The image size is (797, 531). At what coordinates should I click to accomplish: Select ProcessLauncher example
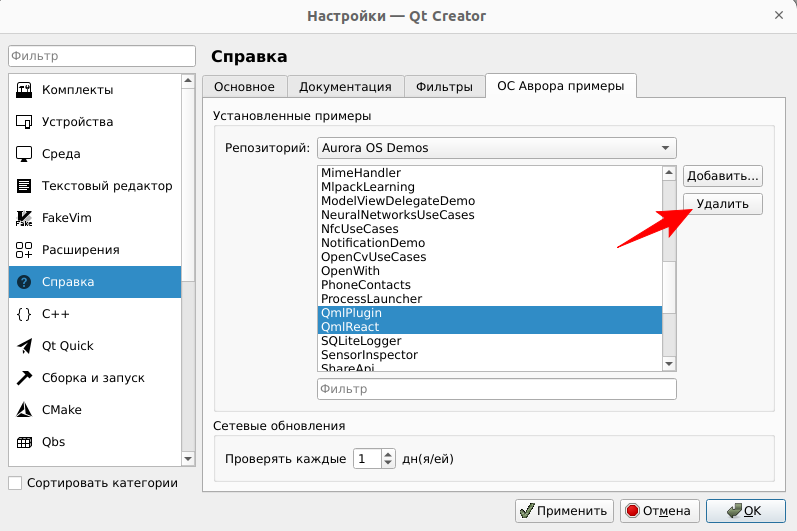(490, 299)
